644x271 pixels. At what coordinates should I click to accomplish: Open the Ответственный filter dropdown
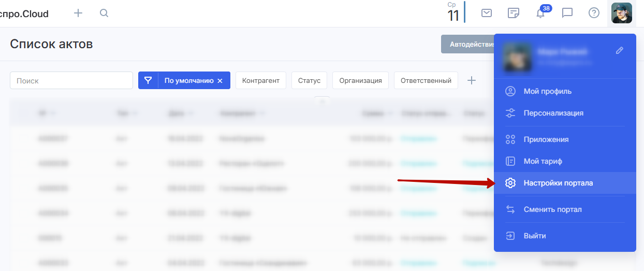426,81
